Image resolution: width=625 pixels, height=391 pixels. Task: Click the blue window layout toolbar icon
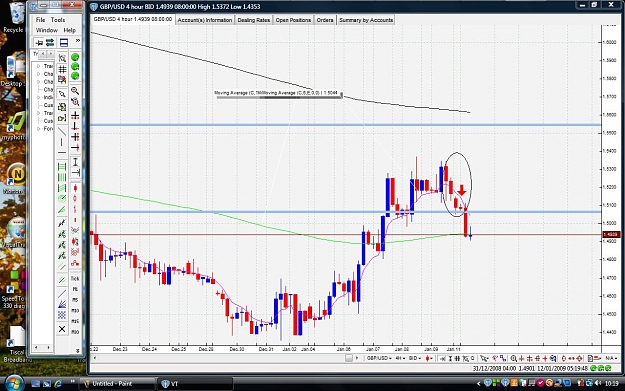tap(64, 43)
